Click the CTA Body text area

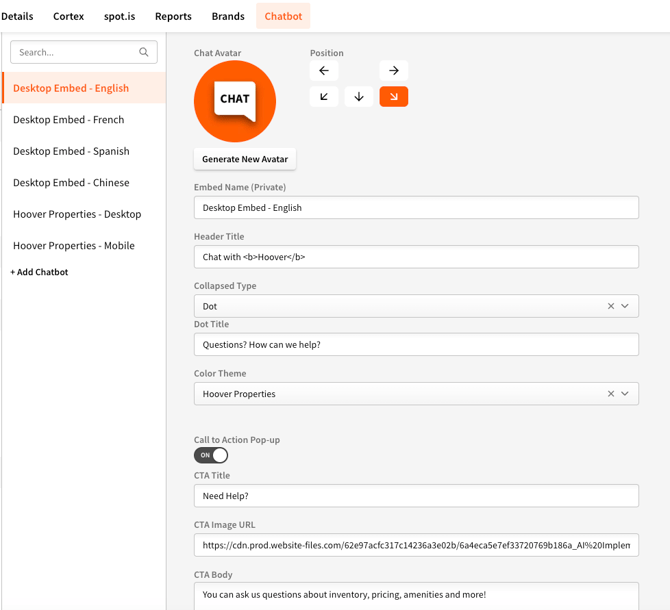(x=416, y=596)
